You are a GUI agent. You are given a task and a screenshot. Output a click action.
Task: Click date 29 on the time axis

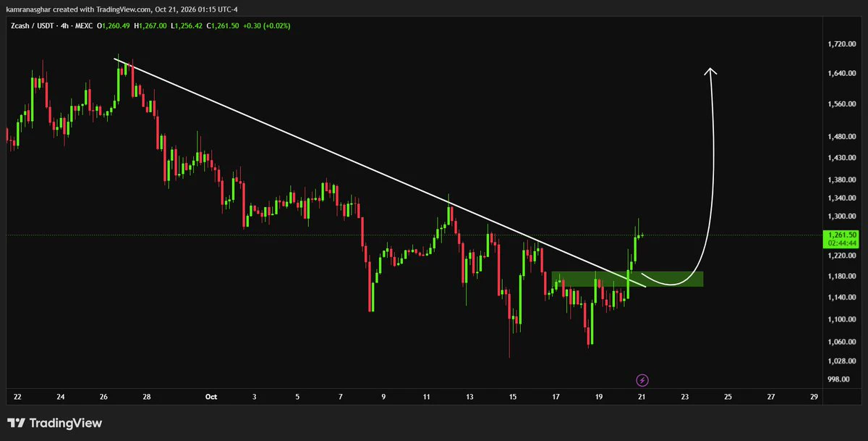[x=814, y=397]
